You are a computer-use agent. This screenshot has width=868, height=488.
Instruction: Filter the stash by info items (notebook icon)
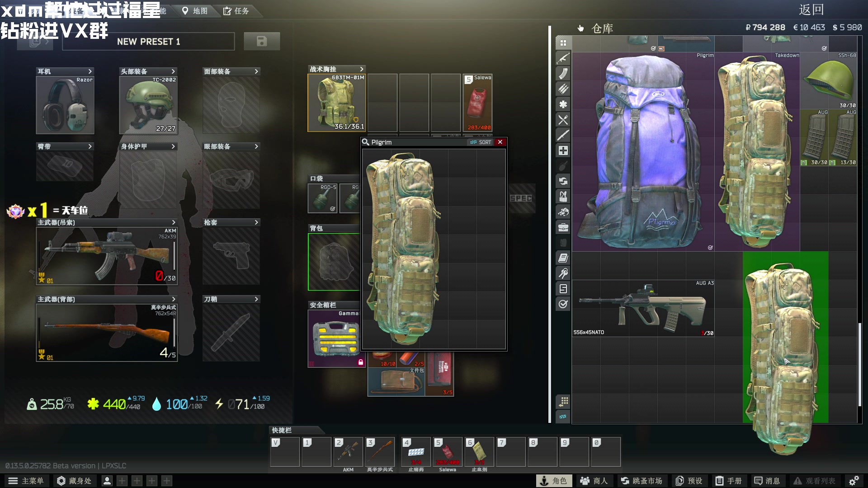[563, 258]
